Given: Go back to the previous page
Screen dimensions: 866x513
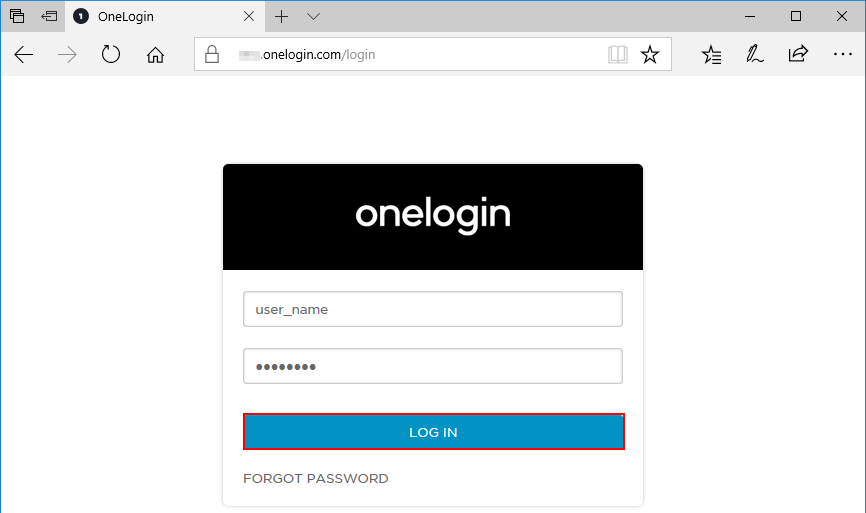Looking at the screenshot, I should pos(24,55).
